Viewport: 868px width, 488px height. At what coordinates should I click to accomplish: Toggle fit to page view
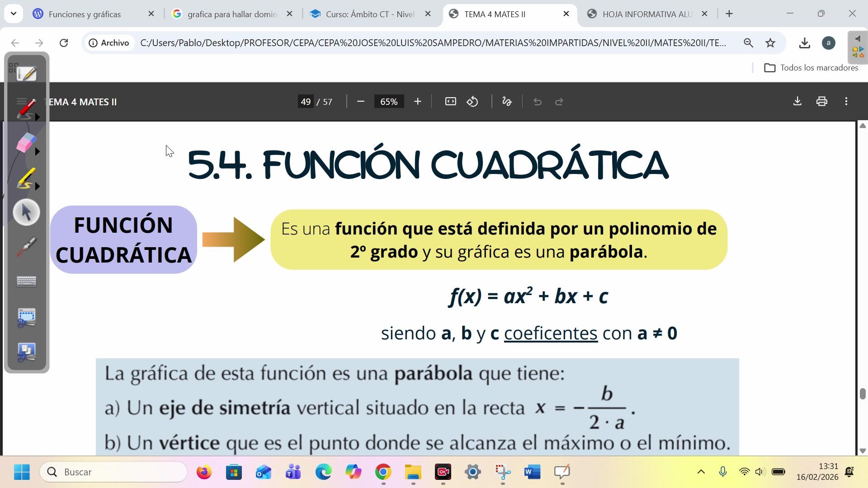click(450, 102)
